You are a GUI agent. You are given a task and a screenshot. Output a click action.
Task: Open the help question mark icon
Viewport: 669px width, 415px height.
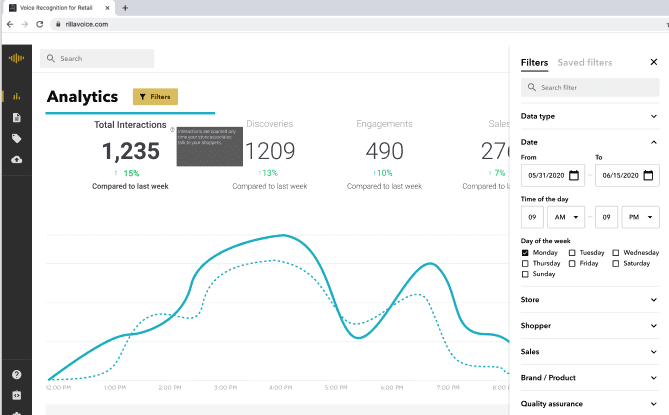pyautogui.click(x=16, y=375)
